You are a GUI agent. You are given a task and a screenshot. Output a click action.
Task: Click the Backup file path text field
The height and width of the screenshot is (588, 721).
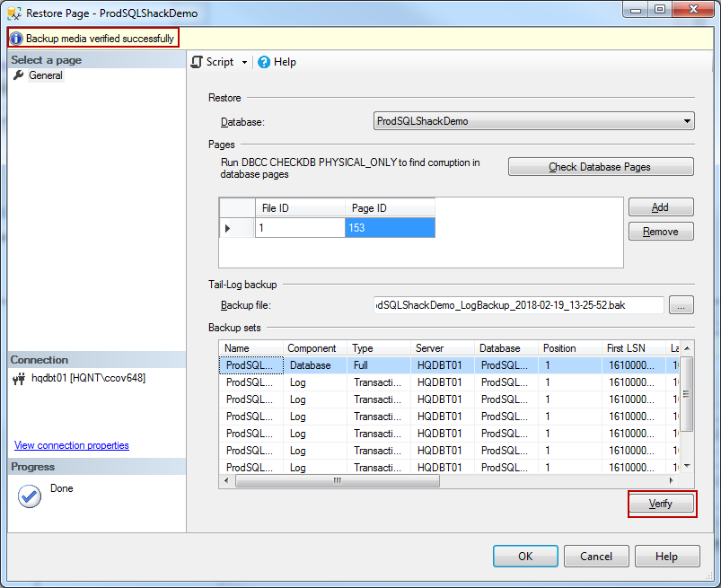coord(518,306)
